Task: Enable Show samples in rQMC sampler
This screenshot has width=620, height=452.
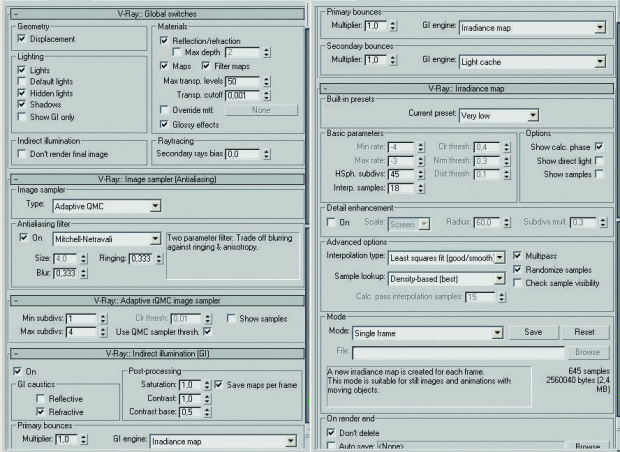Action: (x=231, y=318)
